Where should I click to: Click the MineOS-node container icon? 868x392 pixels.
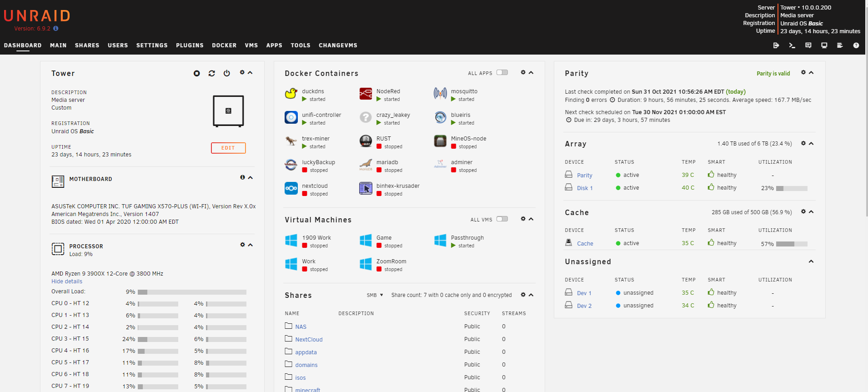click(440, 141)
